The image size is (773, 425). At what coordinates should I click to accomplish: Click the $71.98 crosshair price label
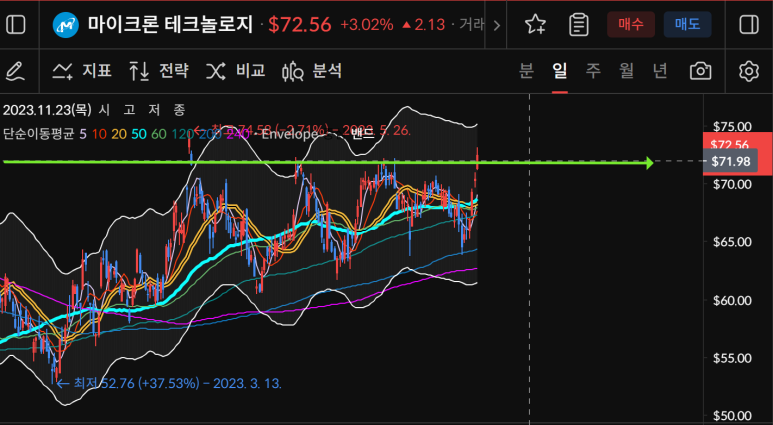[731, 161]
